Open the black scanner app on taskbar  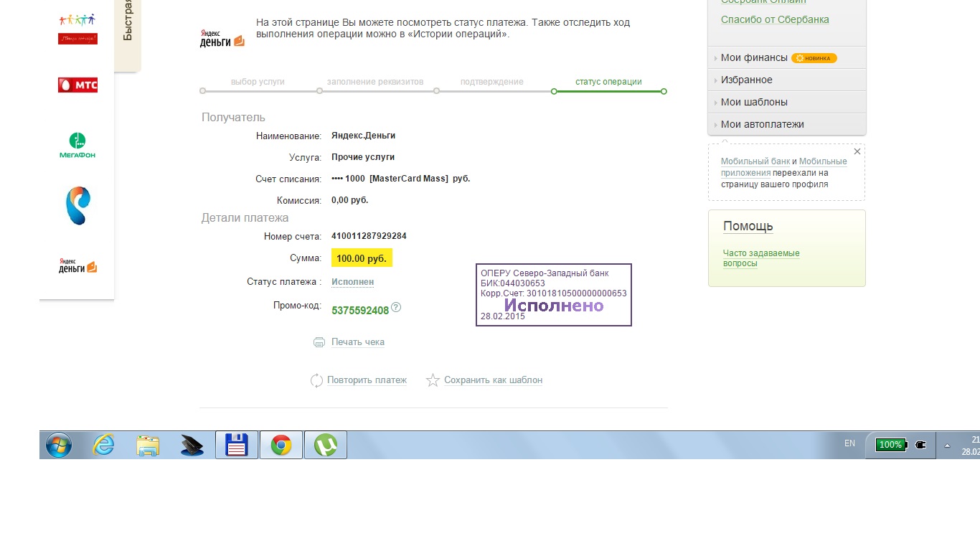(192, 446)
